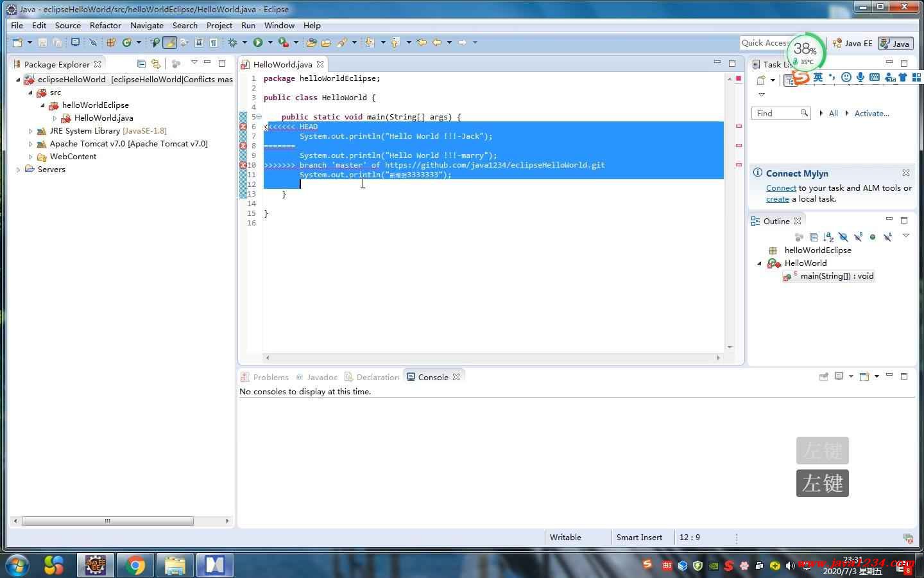Image resolution: width=924 pixels, height=578 pixels.
Task: Close the HelloWorld.java editor tab
Action: 320,64
